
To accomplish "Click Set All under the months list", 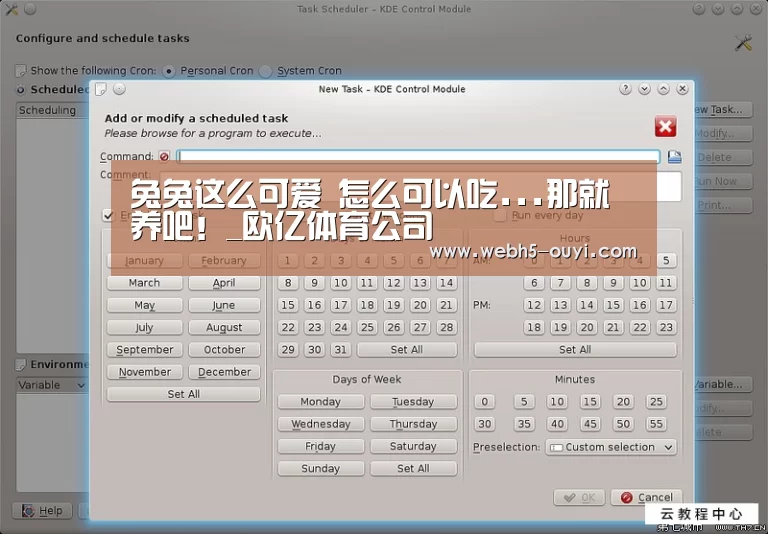I will pos(184,394).
